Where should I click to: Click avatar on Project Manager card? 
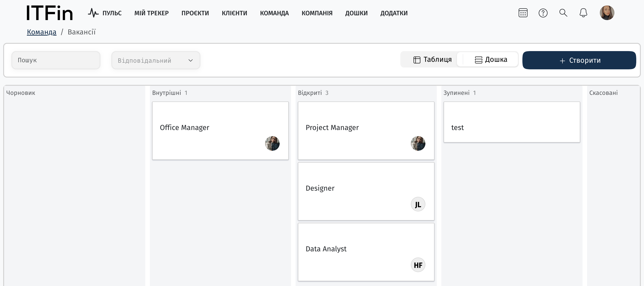point(418,143)
